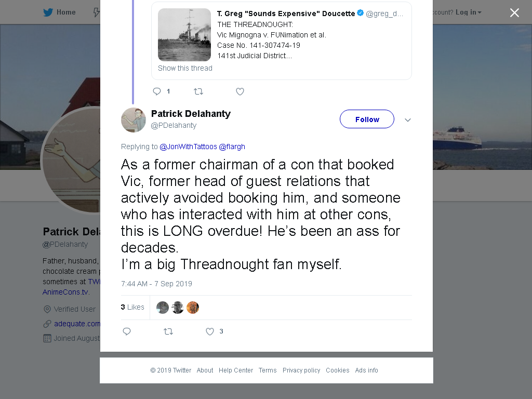Open the @flargh mention link
This screenshot has width=532, height=399.
click(x=232, y=147)
